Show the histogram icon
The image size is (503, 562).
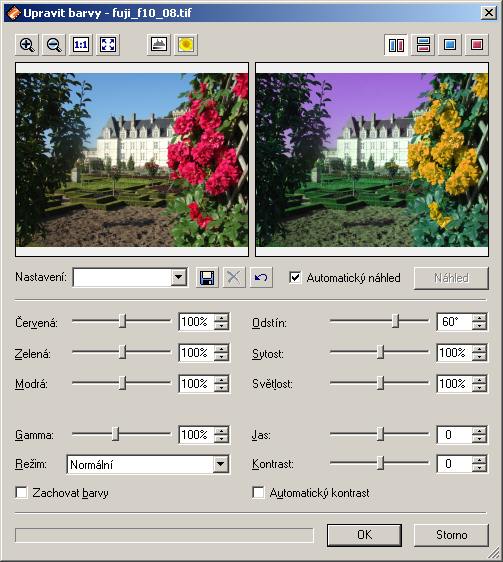coord(159,45)
